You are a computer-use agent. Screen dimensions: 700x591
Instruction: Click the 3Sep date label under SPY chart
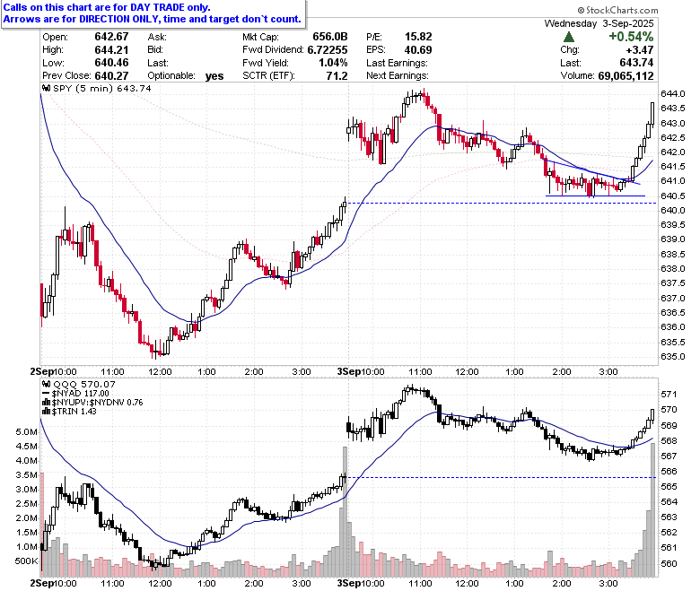tap(348, 371)
